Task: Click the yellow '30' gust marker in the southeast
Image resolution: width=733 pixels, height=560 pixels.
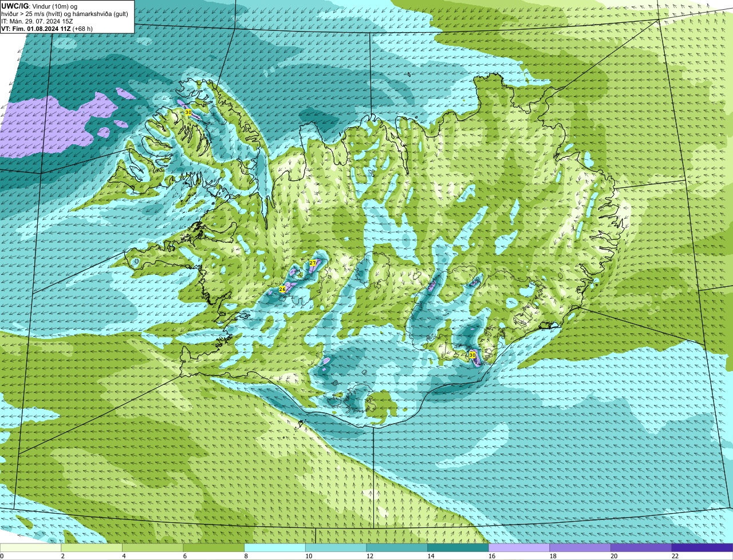Action: click(x=472, y=355)
